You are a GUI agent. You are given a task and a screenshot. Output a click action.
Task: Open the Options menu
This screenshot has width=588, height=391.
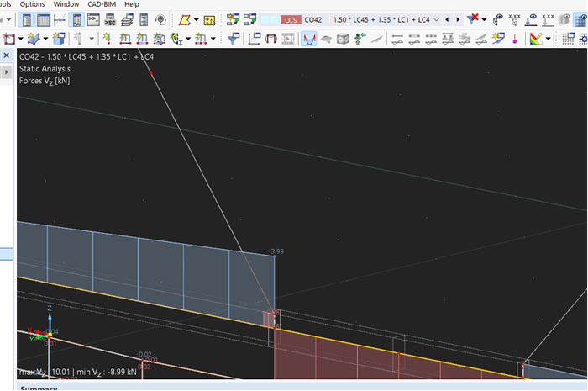click(32, 4)
